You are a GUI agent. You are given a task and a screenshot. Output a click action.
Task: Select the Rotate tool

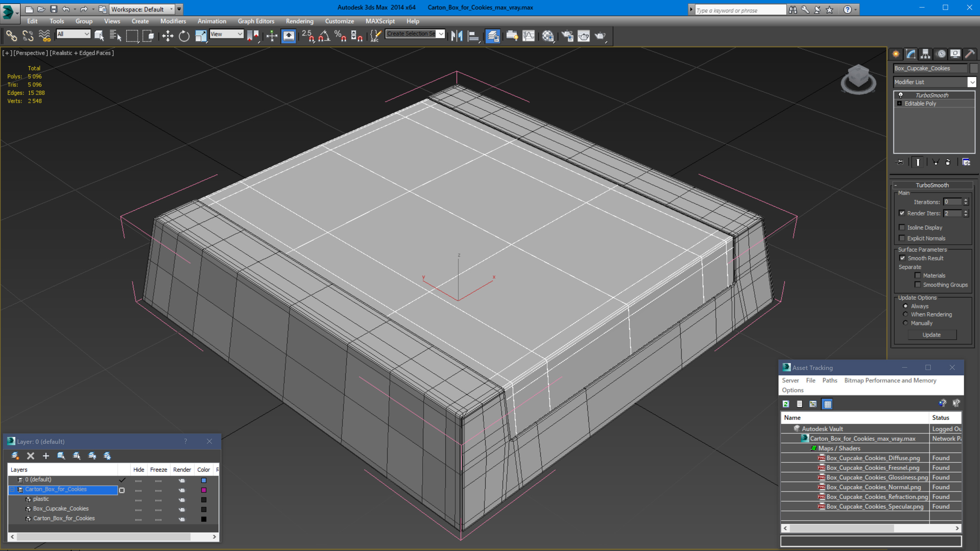pyautogui.click(x=184, y=36)
